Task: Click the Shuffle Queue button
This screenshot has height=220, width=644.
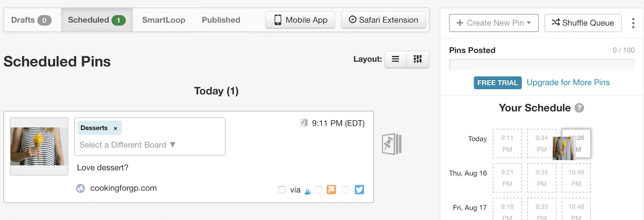Action: 583,23
